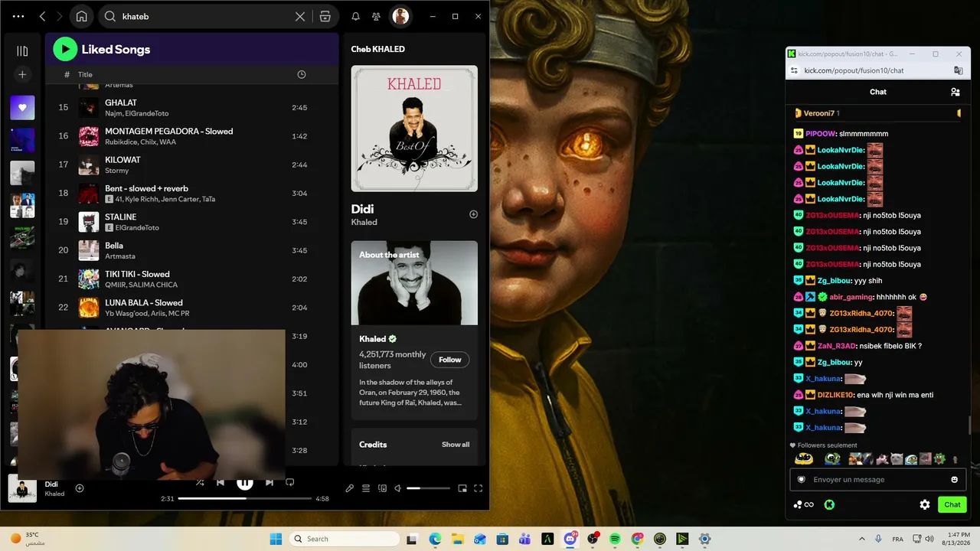
Task: Sort by Title column header
Action: [85, 74]
